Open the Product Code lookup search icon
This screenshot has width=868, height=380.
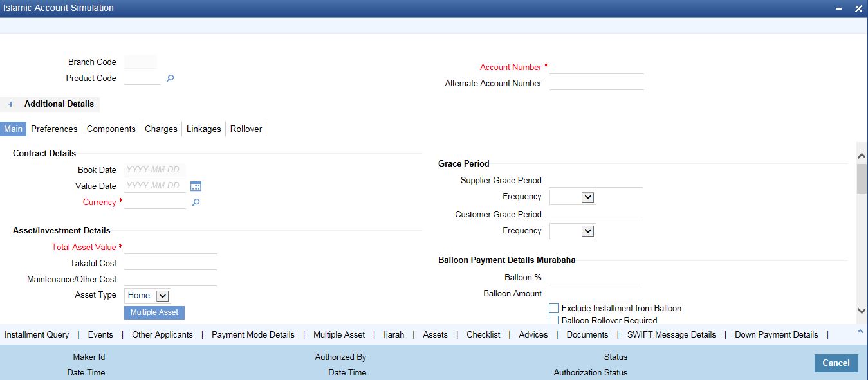[171, 78]
